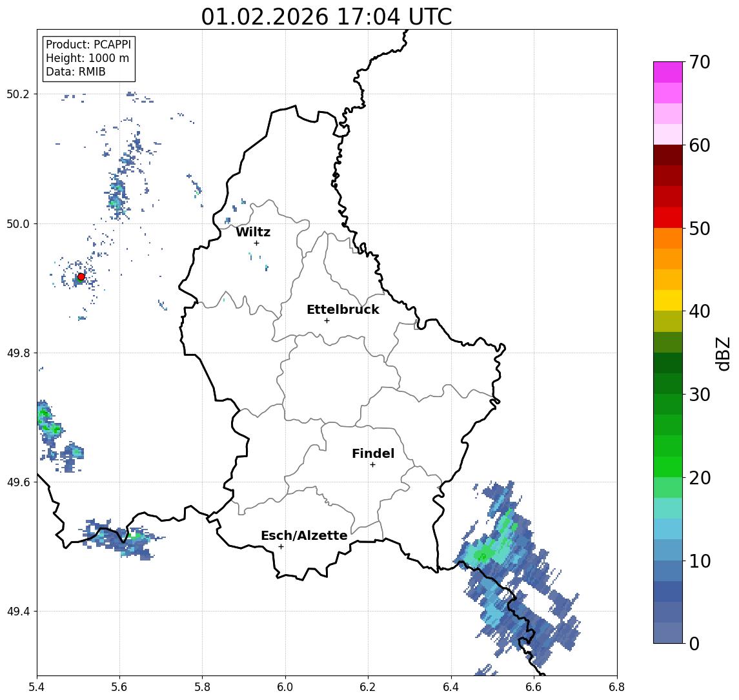Click the 5.4 longitude axis label
The height and width of the screenshot is (700, 739).
click(37, 687)
